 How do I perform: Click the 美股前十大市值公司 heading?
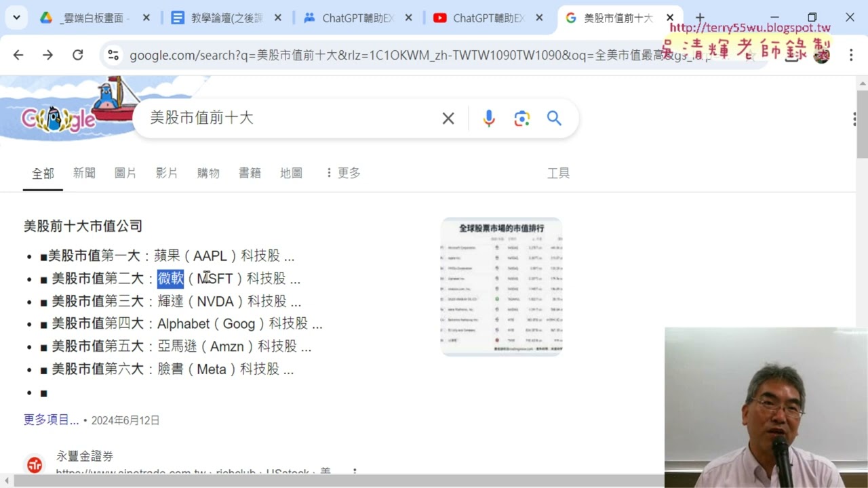click(83, 226)
